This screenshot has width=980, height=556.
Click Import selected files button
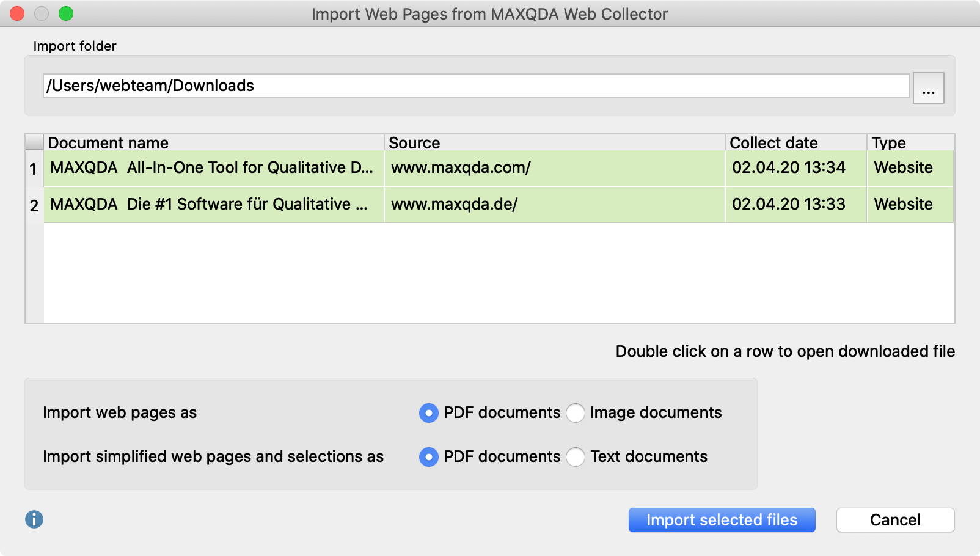(x=722, y=520)
